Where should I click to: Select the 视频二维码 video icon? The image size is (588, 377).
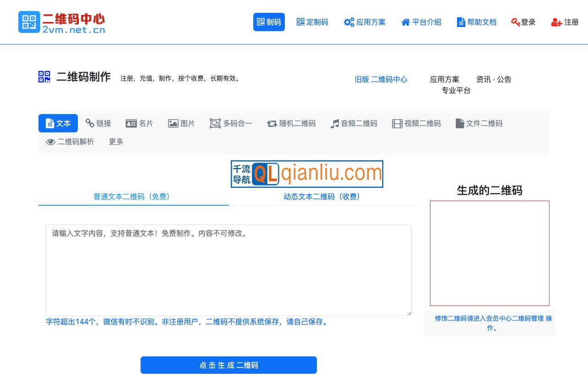396,123
